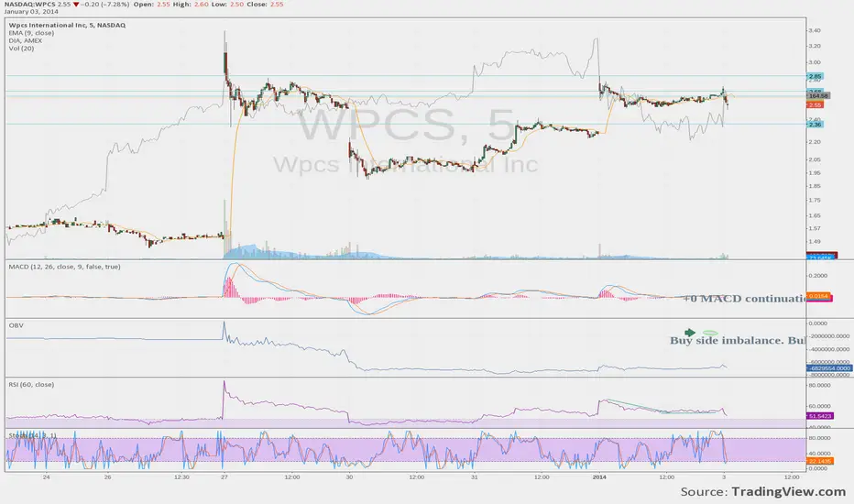The width and height of the screenshot is (854, 504).
Task: Click the 3.00 price axis tick
Action: pos(815,62)
